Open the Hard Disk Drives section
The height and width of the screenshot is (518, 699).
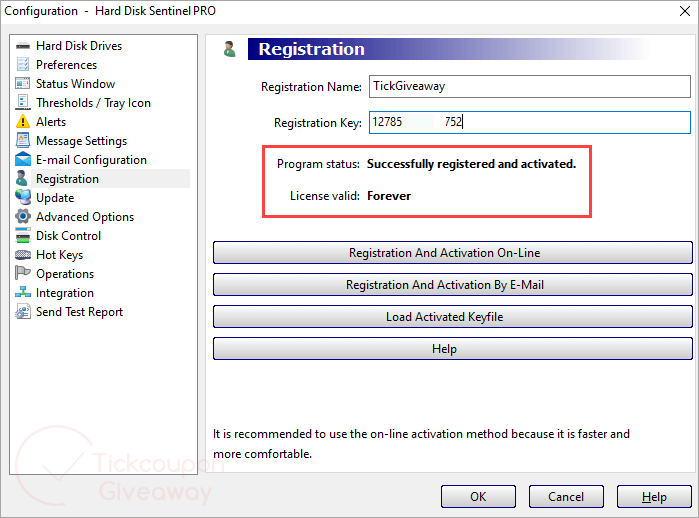pyautogui.click(x=79, y=46)
